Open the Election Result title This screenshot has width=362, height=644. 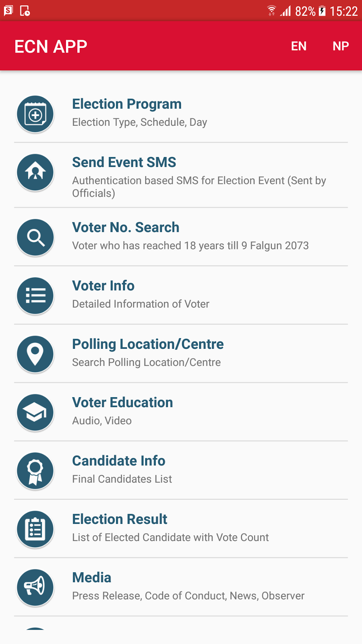(120, 519)
